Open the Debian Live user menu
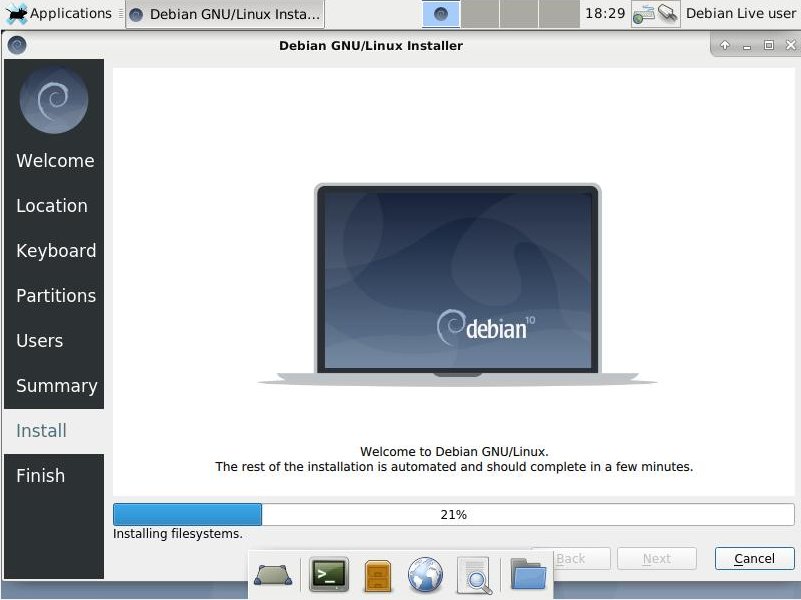 [x=740, y=14]
